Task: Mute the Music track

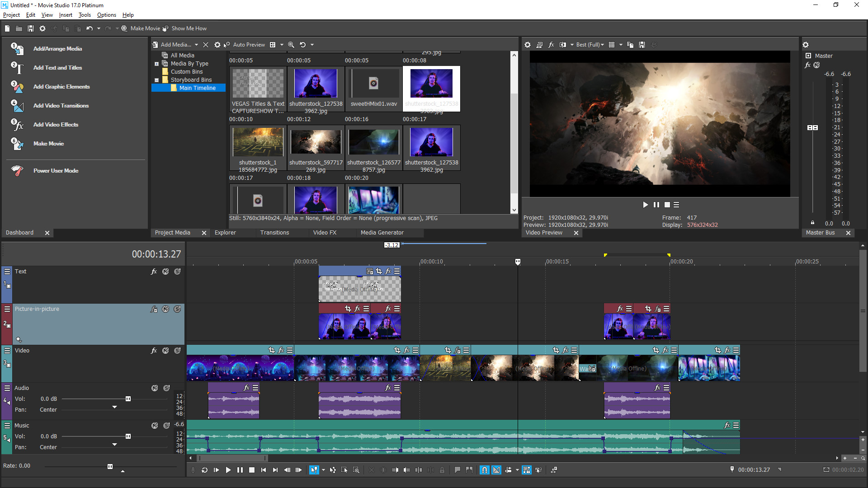Action: coord(154,425)
